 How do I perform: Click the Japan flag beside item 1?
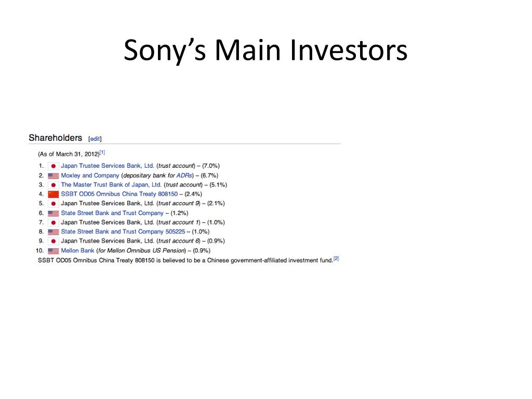pyautogui.click(x=54, y=166)
